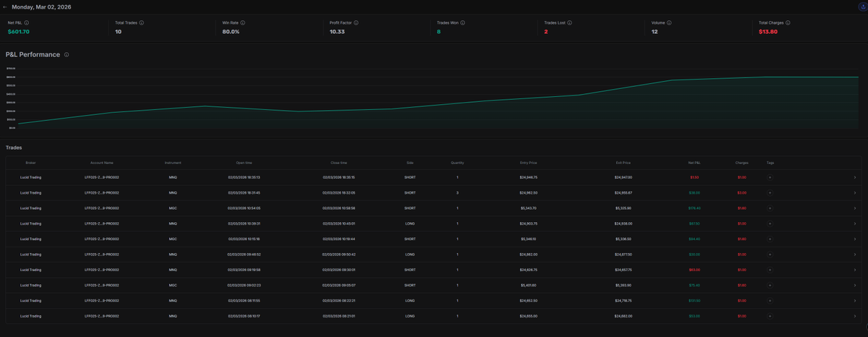Add a tag to the 09:02:23 trade

point(770,285)
